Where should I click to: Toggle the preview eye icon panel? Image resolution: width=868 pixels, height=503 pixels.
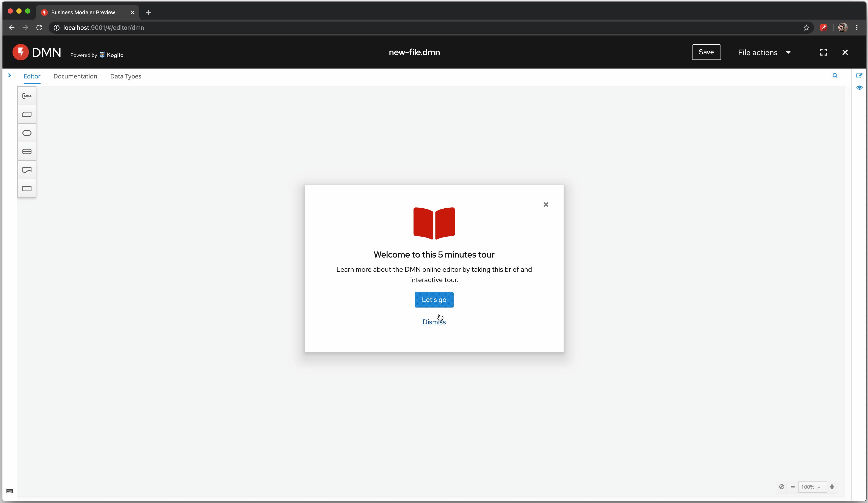tap(859, 87)
